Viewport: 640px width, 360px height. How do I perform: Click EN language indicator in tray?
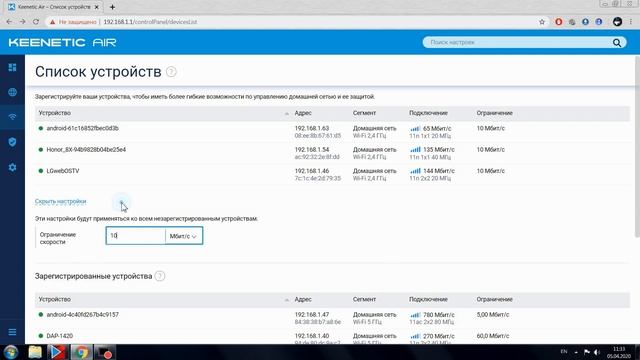pyautogui.click(x=564, y=351)
